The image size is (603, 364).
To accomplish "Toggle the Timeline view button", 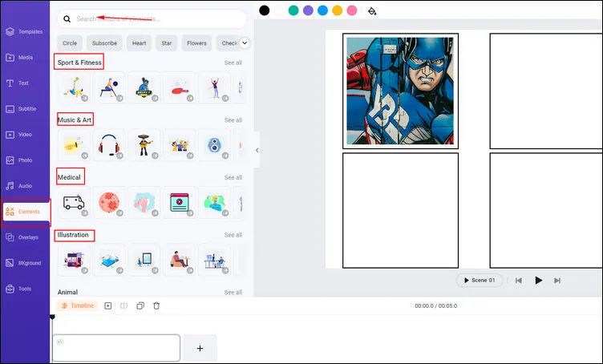I will [78, 305].
